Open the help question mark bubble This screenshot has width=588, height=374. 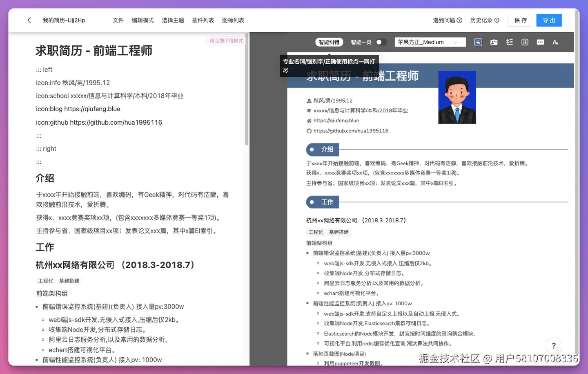553,345
